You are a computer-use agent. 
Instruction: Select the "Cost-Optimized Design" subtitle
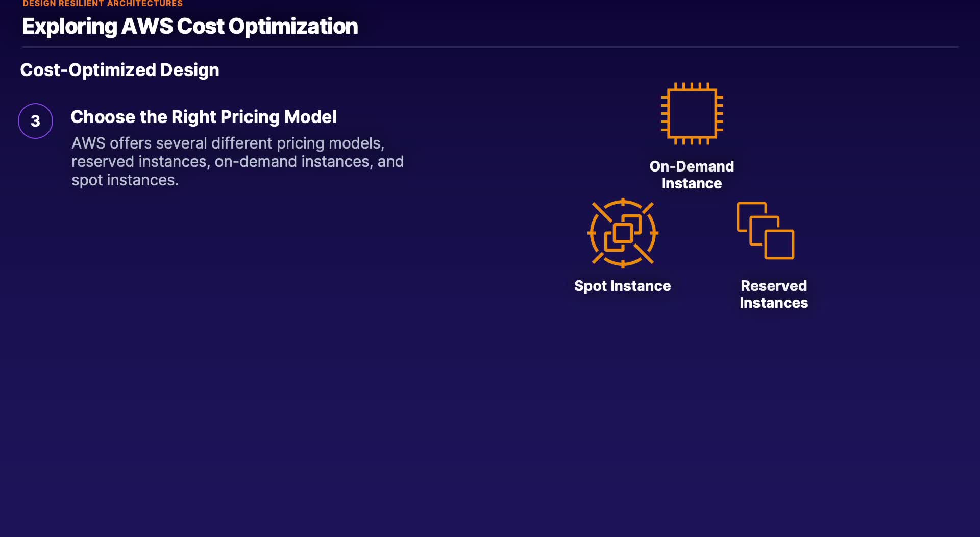point(119,70)
